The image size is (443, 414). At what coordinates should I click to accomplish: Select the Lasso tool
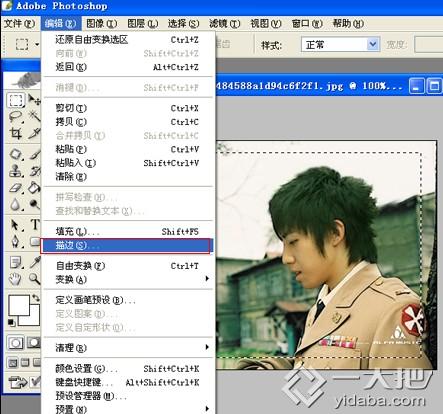pos(16,117)
